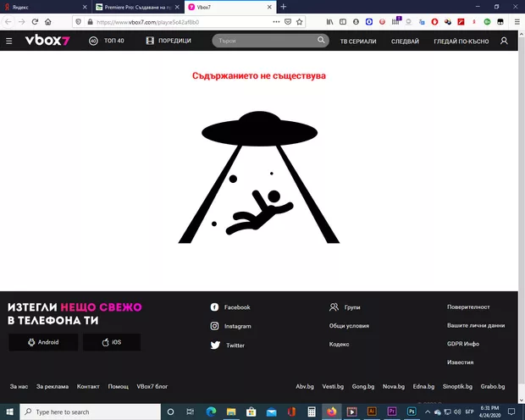
Task: Open За реклама footer link
Action: coord(52,386)
